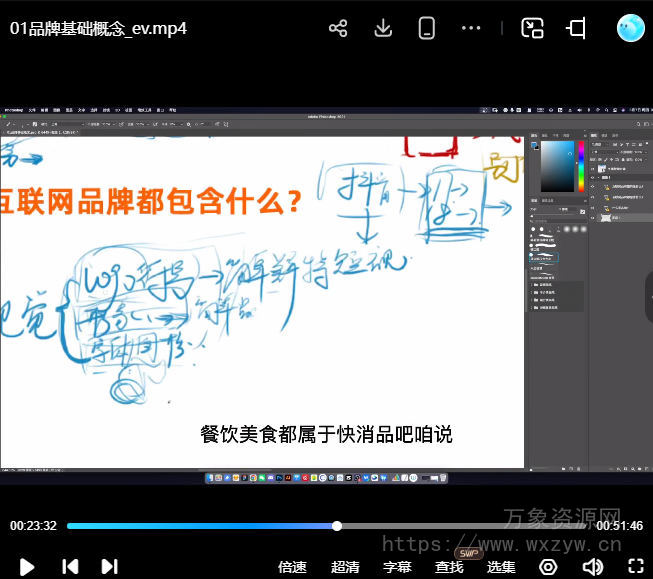Image resolution: width=653 pixels, height=579 pixels.
Task: Click the crop frame icon in top bar
Action: [x=577, y=29]
